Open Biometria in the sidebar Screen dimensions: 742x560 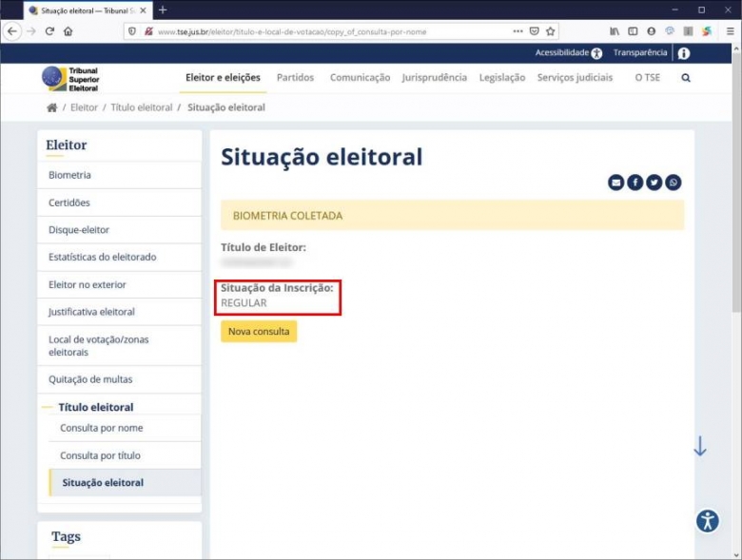coord(119,175)
